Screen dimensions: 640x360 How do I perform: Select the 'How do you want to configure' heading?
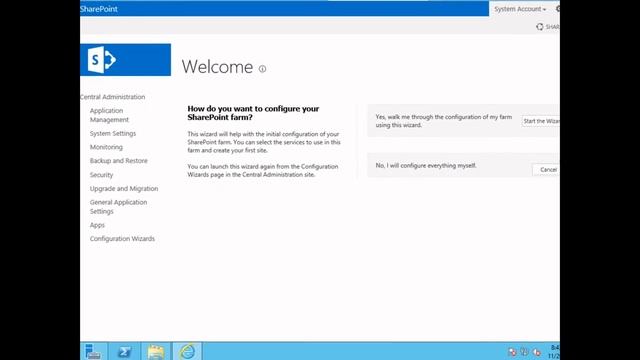coord(253,113)
